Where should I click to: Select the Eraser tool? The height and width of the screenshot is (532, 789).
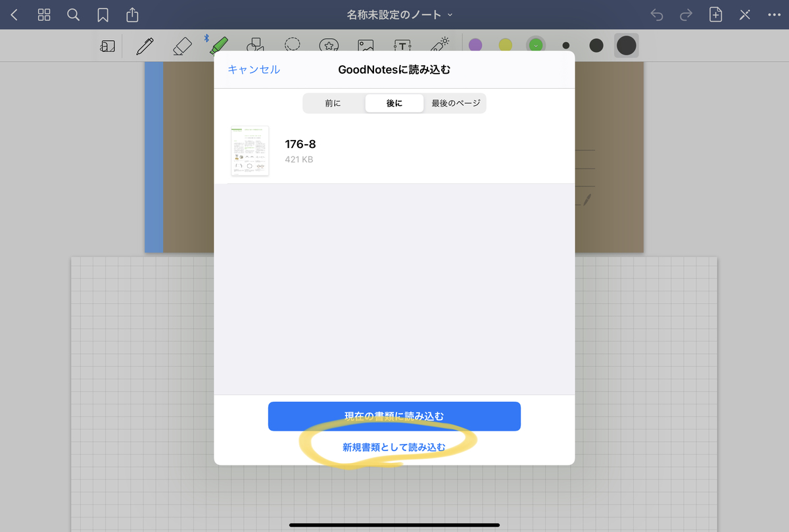182,45
